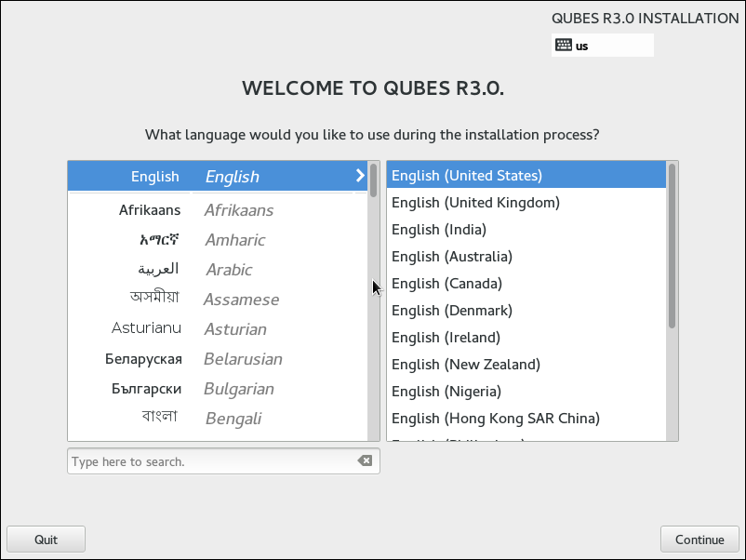The height and width of the screenshot is (560, 746).
Task: Select the English language row
Action: coord(218,176)
